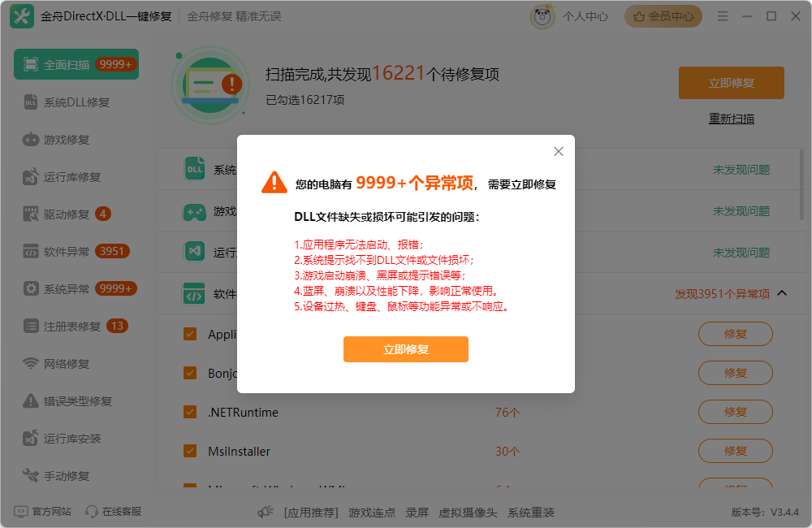This screenshot has height=528, width=812.
Task: Dismiss the warning dialog with its X
Action: (558, 151)
